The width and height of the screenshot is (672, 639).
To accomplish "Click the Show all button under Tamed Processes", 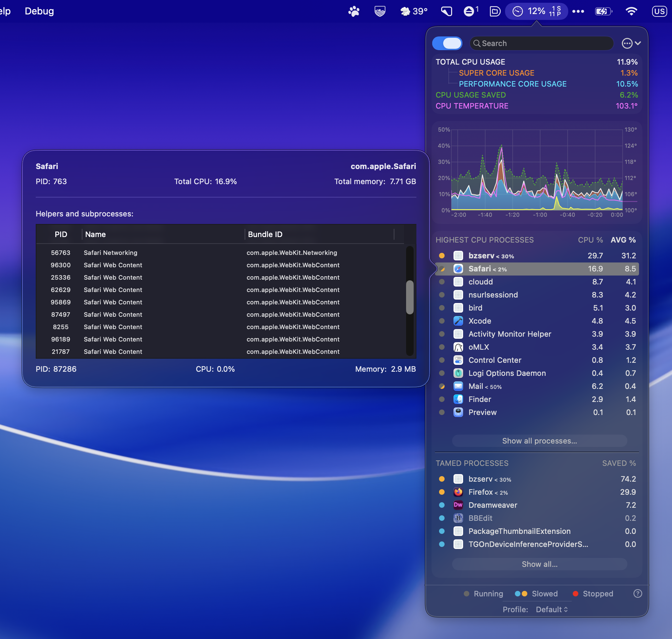I will (539, 564).
